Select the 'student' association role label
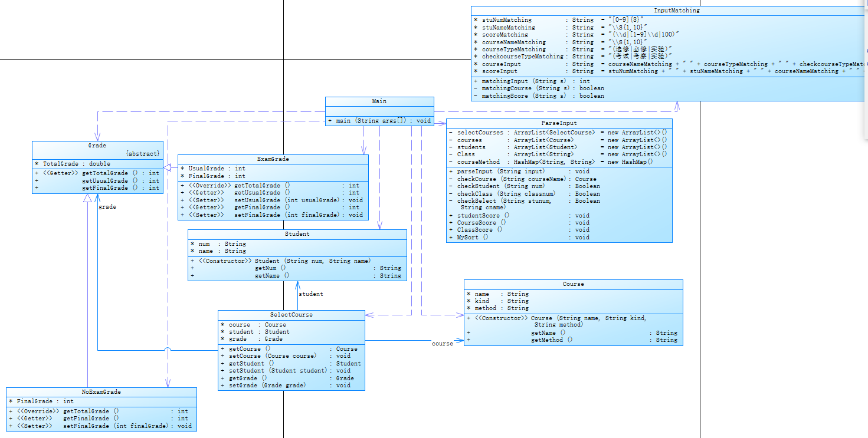 tap(311, 294)
